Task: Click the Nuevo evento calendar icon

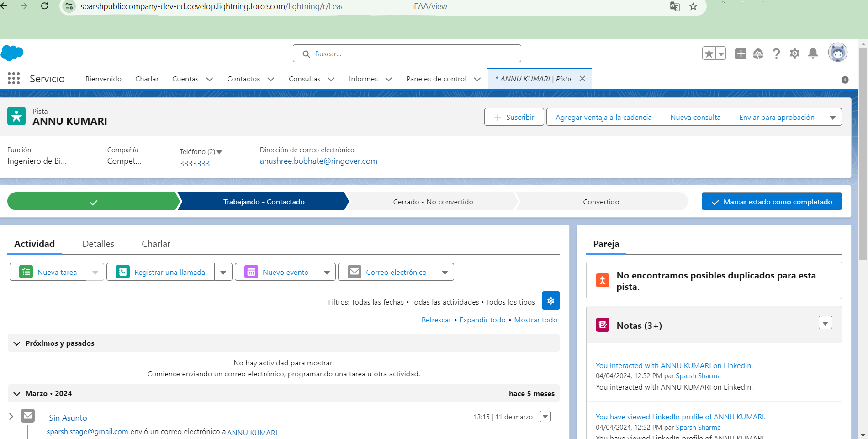Action: (251, 272)
